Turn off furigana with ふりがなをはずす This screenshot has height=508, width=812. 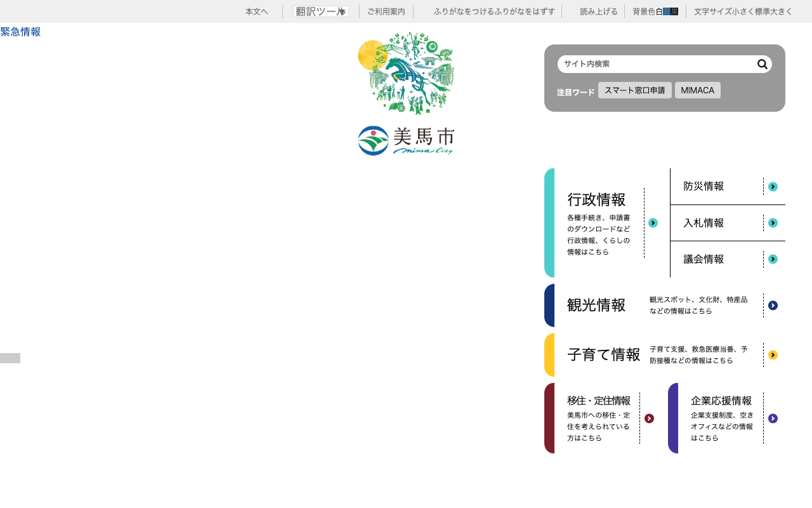[525, 11]
